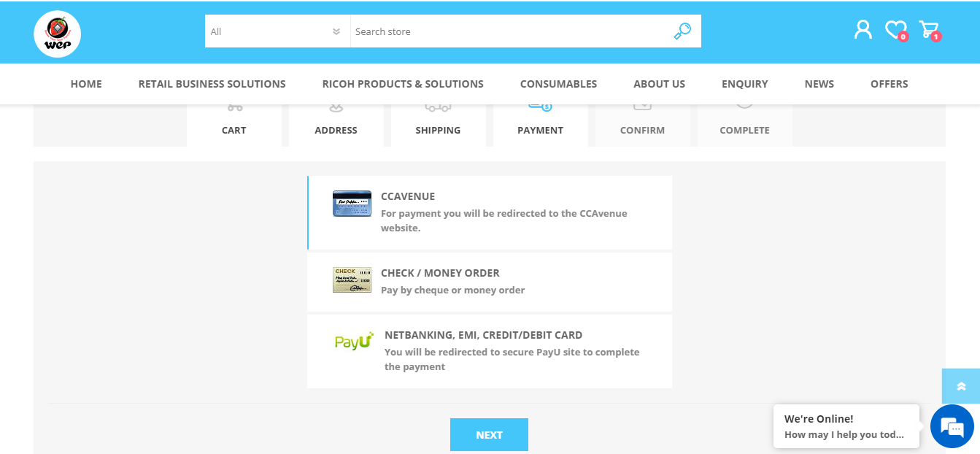The height and width of the screenshot is (454, 980).
Task: Open the Offers menu item
Action: click(x=889, y=84)
